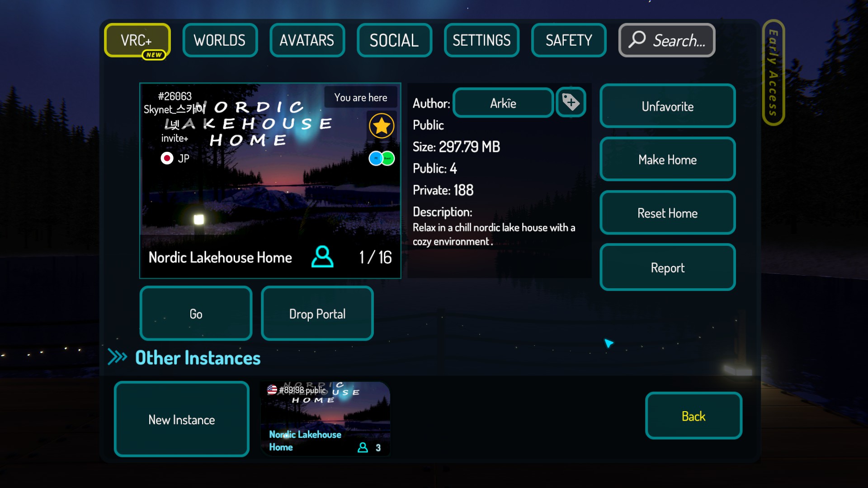This screenshot has height=488, width=868.
Task: Click the US flag on instance #89198
Action: (x=272, y=389)
